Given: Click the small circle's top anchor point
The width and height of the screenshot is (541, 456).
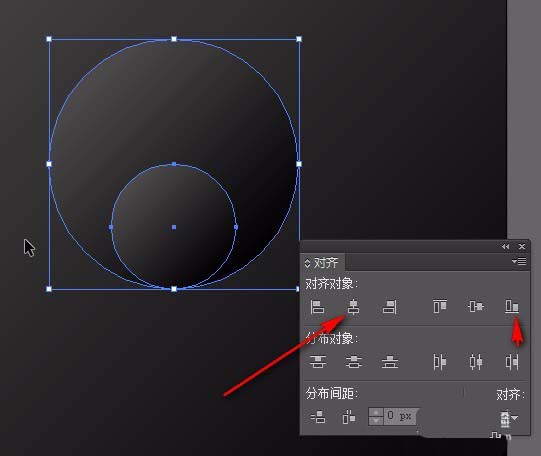Looking at the screenshot, I should (x=174, y=165).
